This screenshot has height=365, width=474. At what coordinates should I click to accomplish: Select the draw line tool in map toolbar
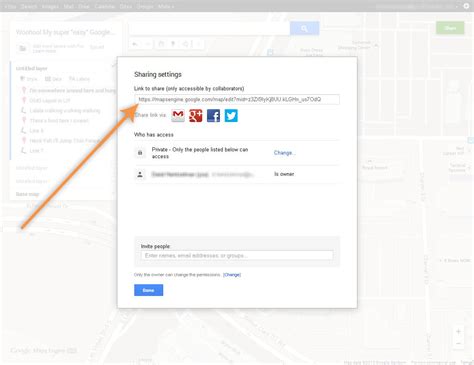(x=186, y=44)
